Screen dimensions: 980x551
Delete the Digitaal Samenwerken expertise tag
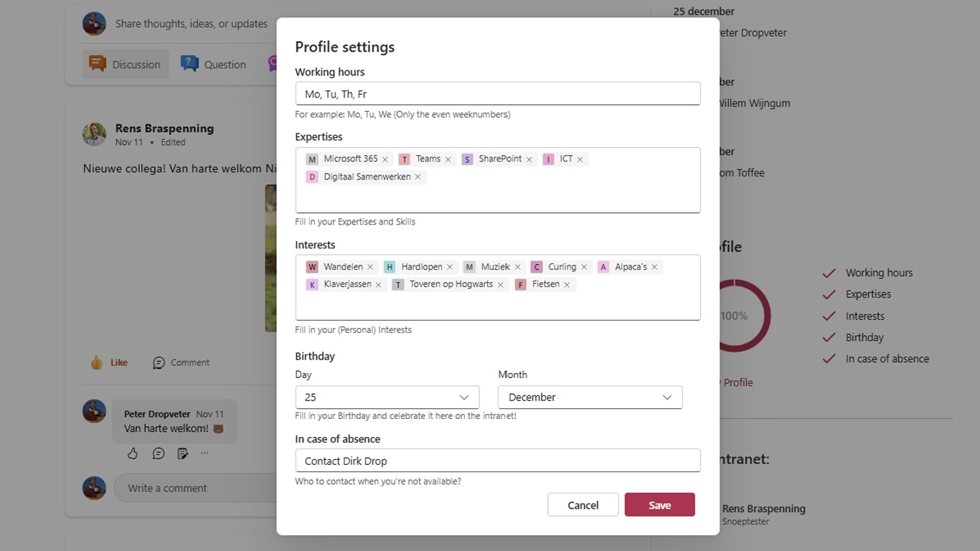pos(418,177)
